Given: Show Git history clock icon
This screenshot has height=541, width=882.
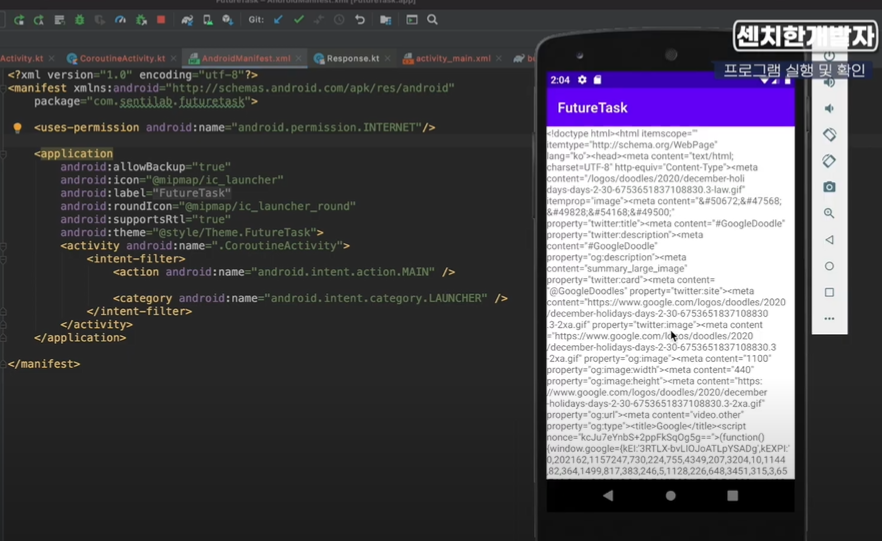Looking at the screenshot, I should coord(339,20).
